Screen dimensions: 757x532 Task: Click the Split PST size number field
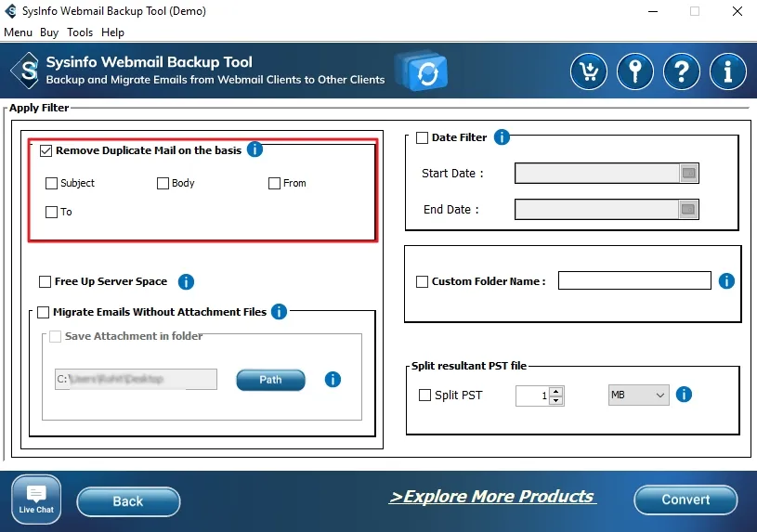click(x=532, y=396)
